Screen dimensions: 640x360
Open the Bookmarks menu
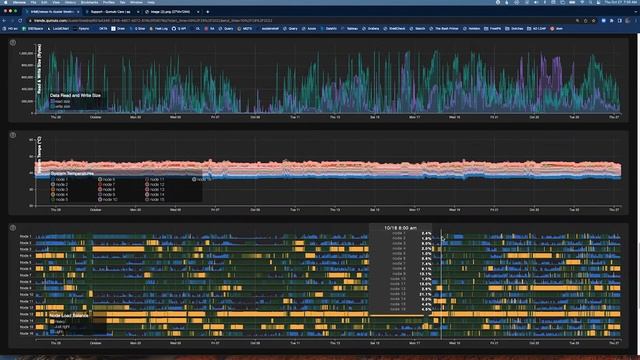pos(89,2)
